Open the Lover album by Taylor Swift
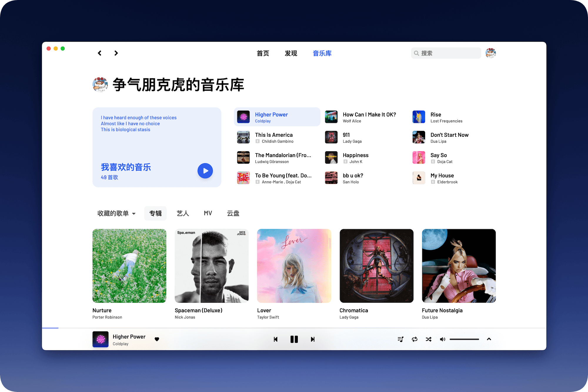Viewport: 588px width, 392px height. click(294, 266)
